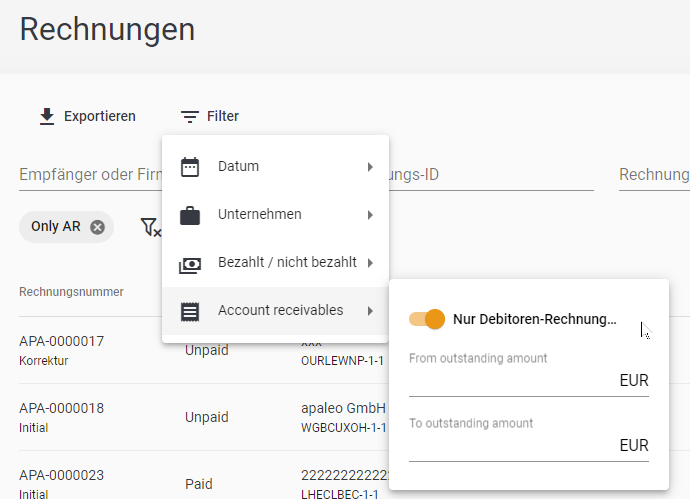The height and width of the screenshot is (499, 690).
Task: Focus the To outstanding amount field
Action: click(529, 445)
